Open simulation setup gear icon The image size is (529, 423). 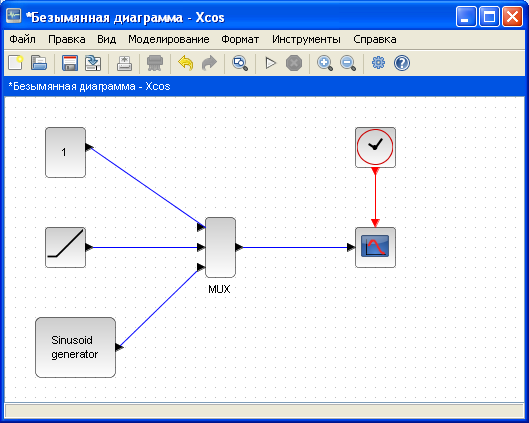coord(378,63)
